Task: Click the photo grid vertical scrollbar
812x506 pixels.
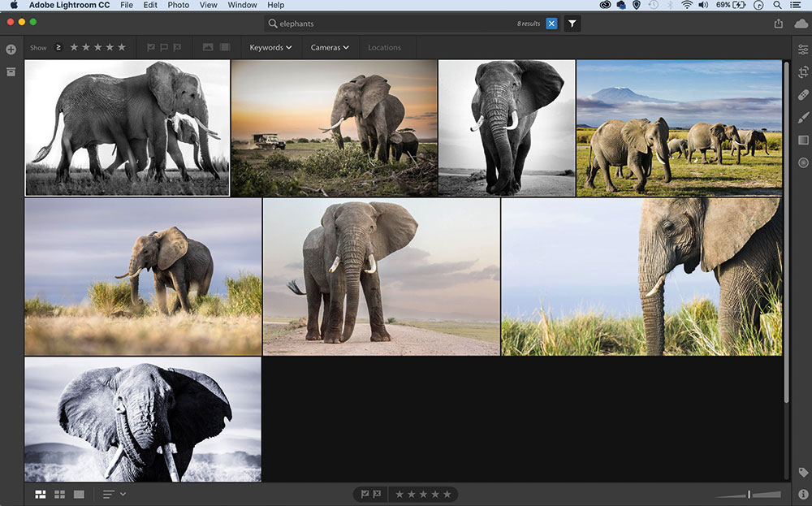Action: coord(787,232)
